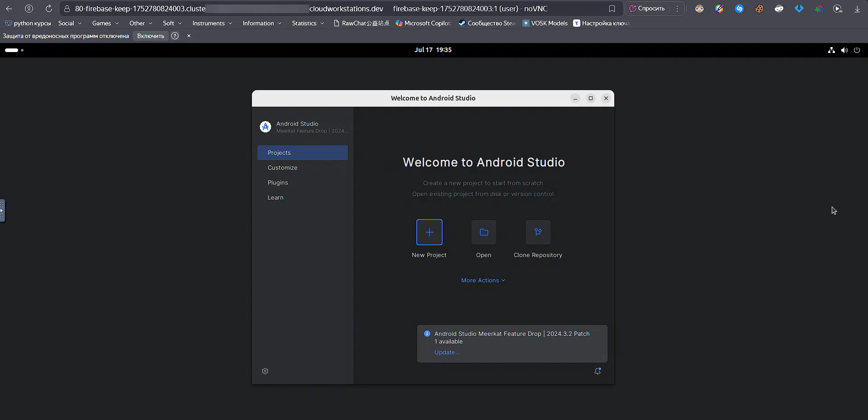The height and width of the screenshot is (420, 868).
Task: Select the Projects tab in sidebar
Action: point(303,153)
